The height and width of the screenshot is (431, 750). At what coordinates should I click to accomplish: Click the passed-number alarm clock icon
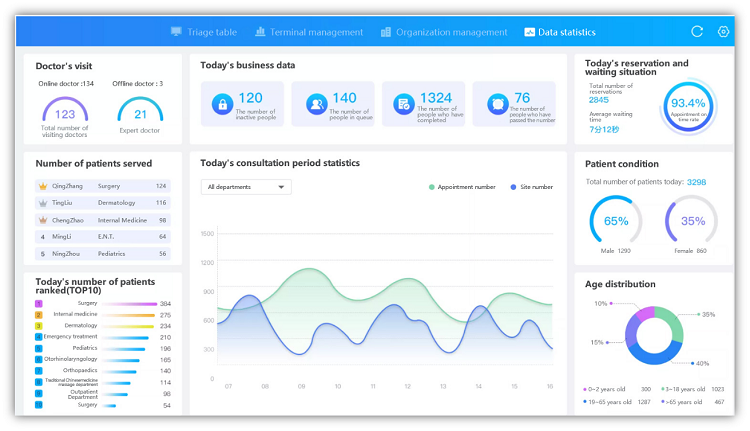[497, 104]
